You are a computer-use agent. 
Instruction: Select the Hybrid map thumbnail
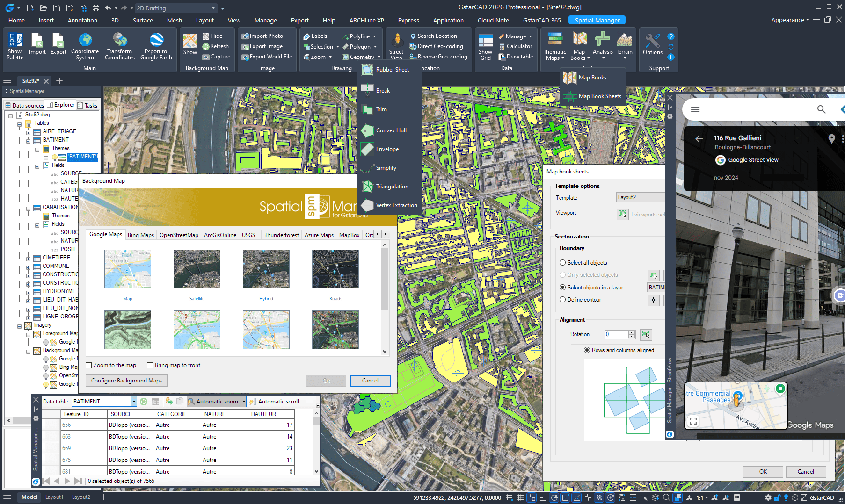pos(266,269)
